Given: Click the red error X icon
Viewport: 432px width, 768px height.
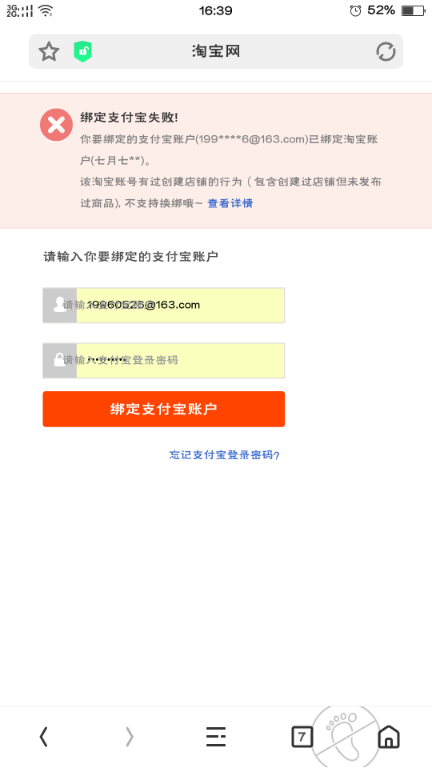Looking at the screenshot, I should (56, 125).
